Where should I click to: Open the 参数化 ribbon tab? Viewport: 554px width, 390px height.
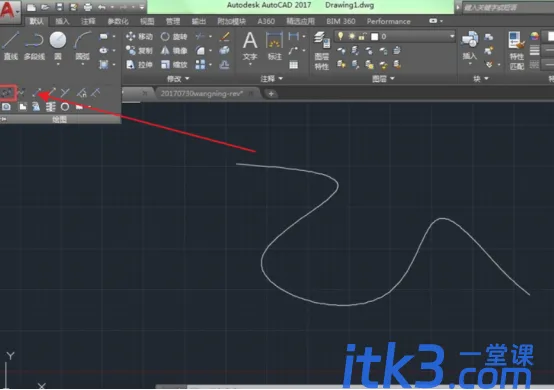click(118, 21)
